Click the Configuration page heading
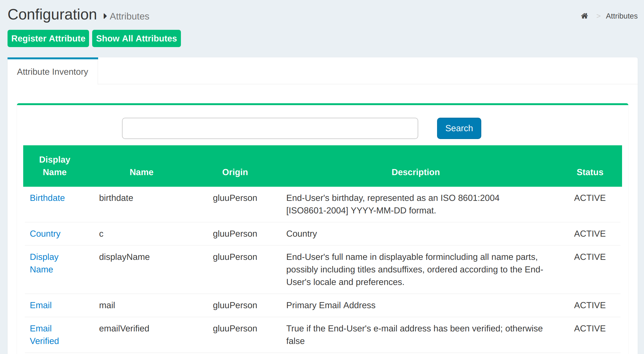The height and width of the screenshot is (354, 644). coord(52,15)
